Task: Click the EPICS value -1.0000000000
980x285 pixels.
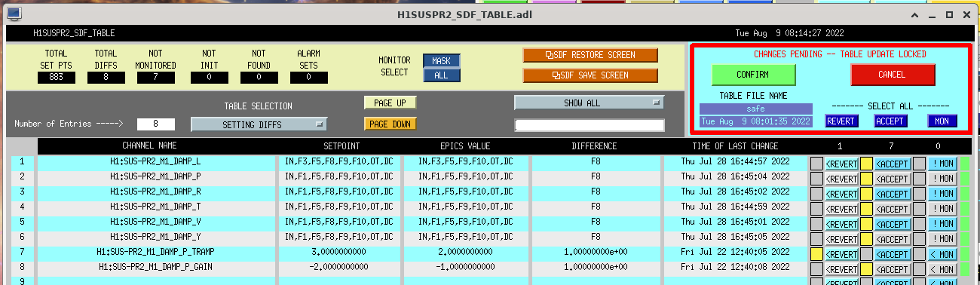Action: (x=466, y=267)
